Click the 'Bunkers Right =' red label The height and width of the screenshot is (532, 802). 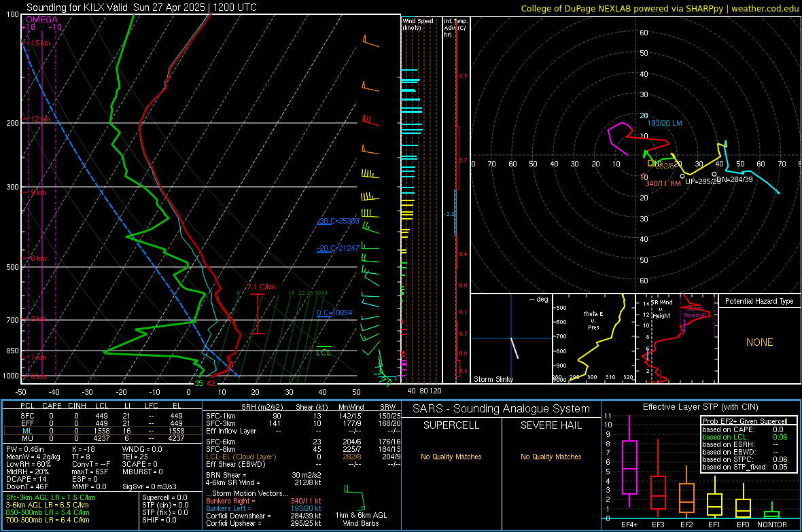(x=230, y=501)
